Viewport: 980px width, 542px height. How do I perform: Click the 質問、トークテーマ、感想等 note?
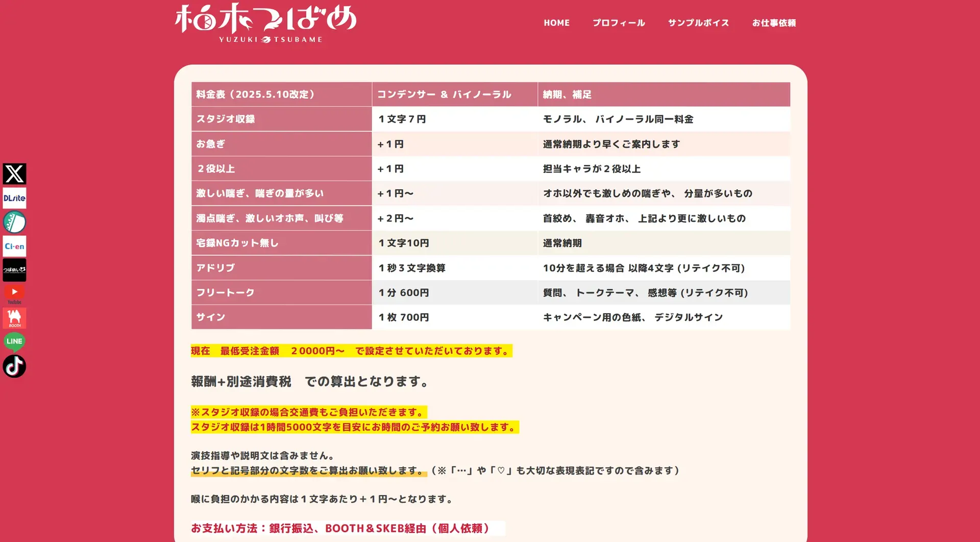[x=664, y=292]
